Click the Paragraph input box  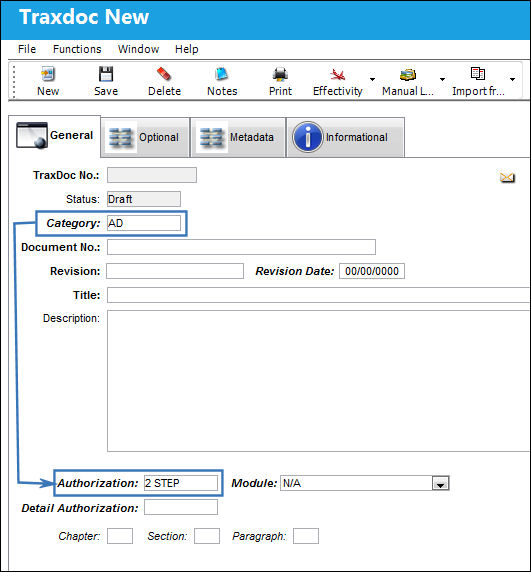(306, 536)
